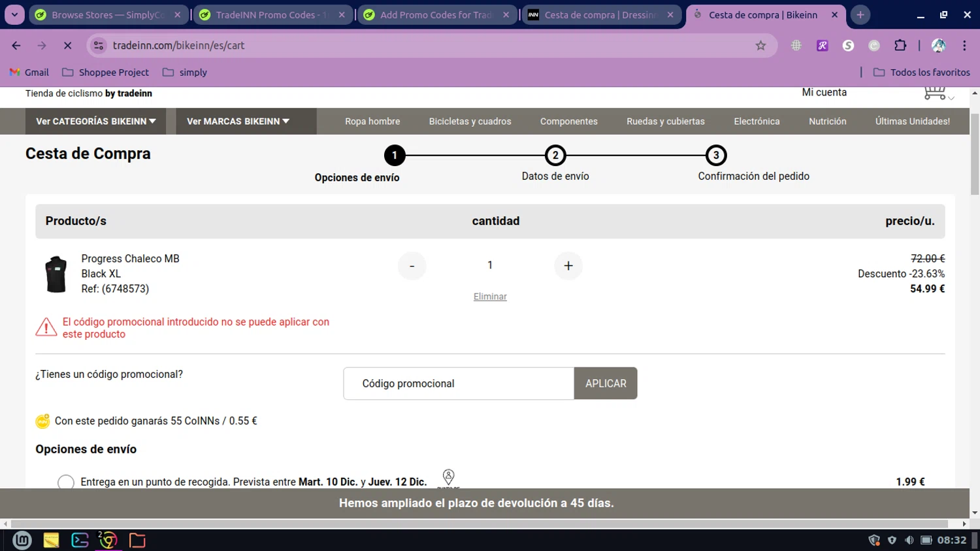Open the simply bookmark folder
This screenshot has height=551, width=980.
(185, 72)
